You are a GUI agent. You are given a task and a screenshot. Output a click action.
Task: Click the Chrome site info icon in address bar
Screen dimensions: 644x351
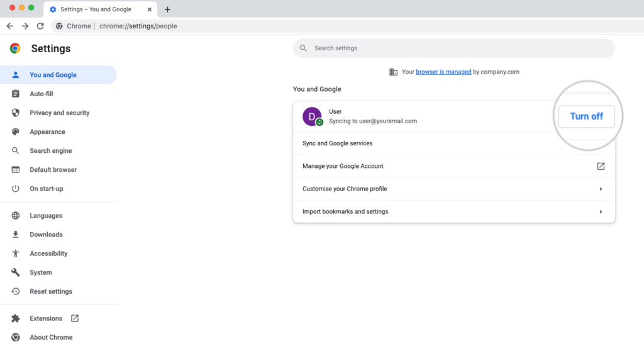coord(59,26)
